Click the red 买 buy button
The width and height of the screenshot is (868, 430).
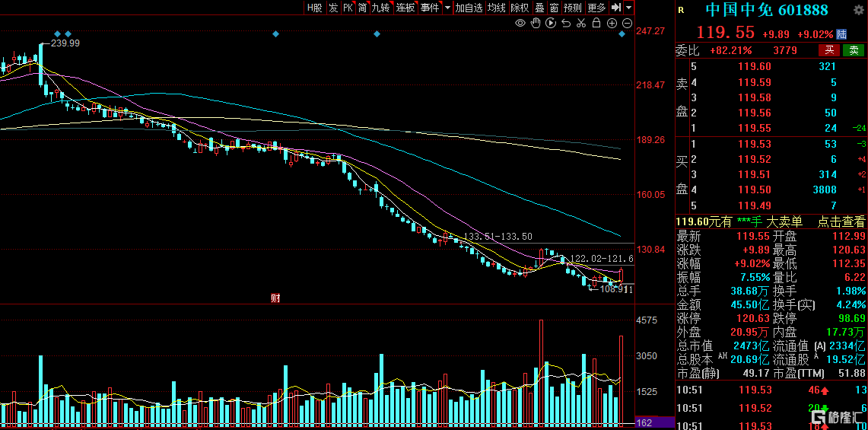click(x=829, y=50)
